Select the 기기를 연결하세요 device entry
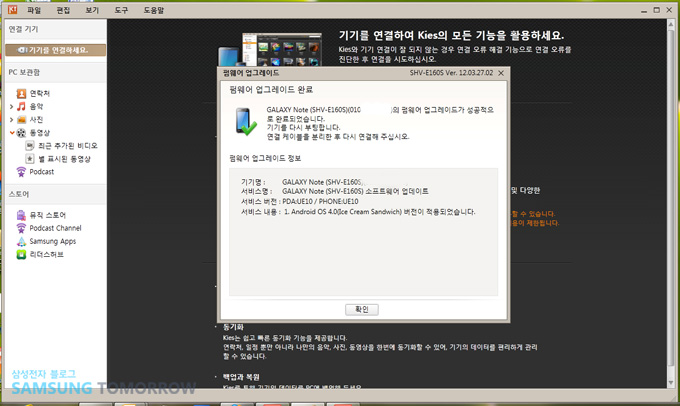 click(x=56, y=50)
